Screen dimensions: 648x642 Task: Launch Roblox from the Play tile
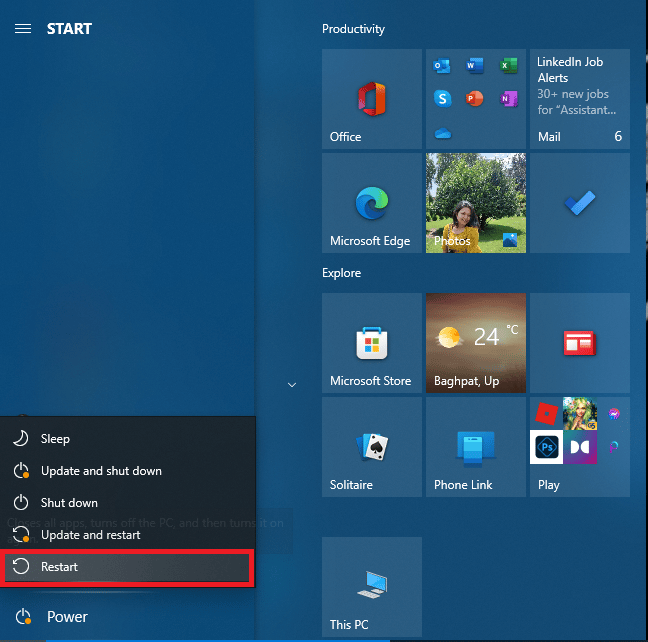(x=546, y=414)
